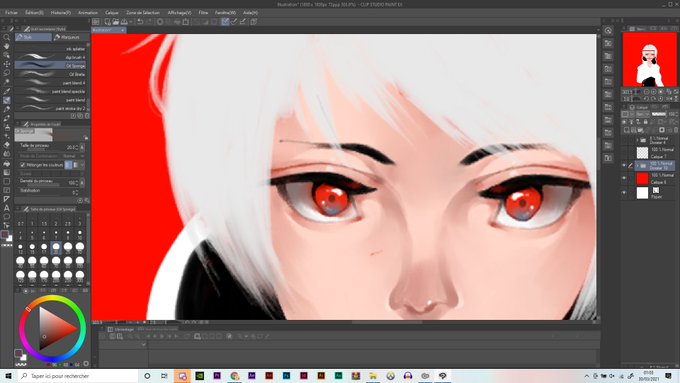
Task: Click the New document icon in command bar
Action: (x=107, y=21)
